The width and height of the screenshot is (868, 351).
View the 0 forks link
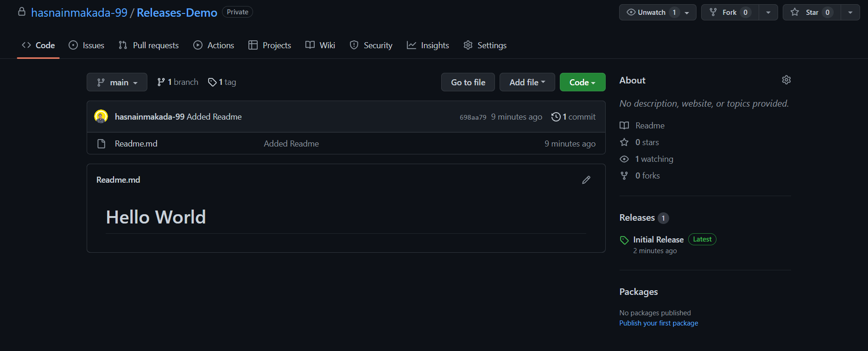(647, 176)
